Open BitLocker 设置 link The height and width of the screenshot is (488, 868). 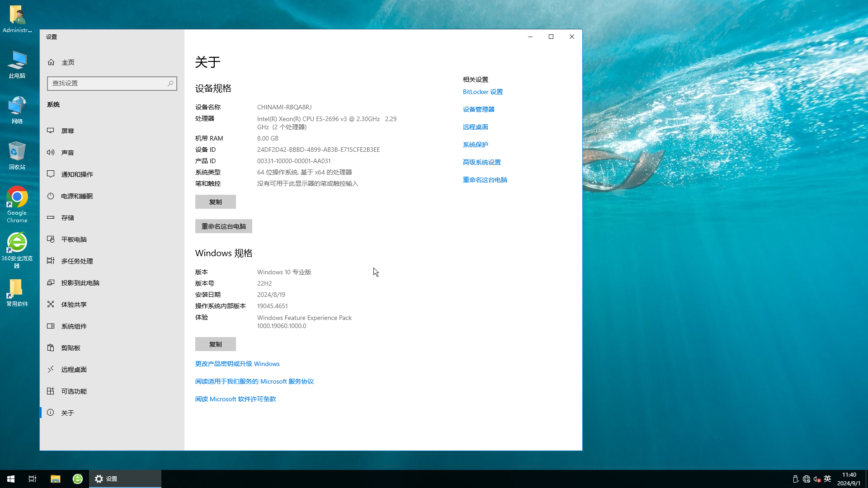(483, 92)
